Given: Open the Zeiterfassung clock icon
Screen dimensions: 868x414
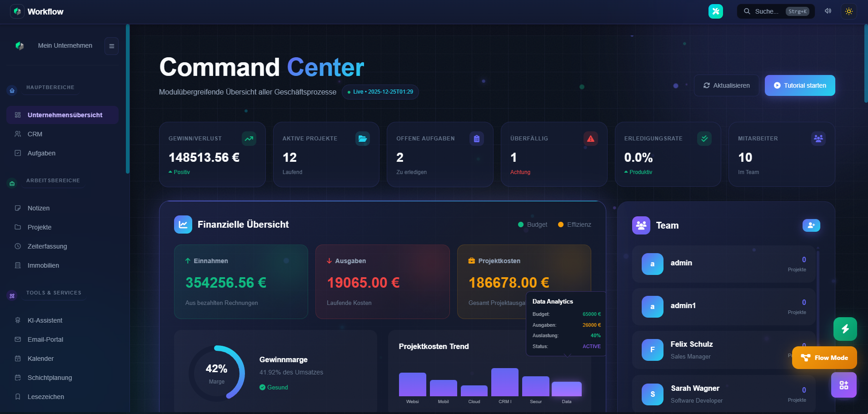Looking at the screenshot, I should pyautogui.click(x=17, y=246).
